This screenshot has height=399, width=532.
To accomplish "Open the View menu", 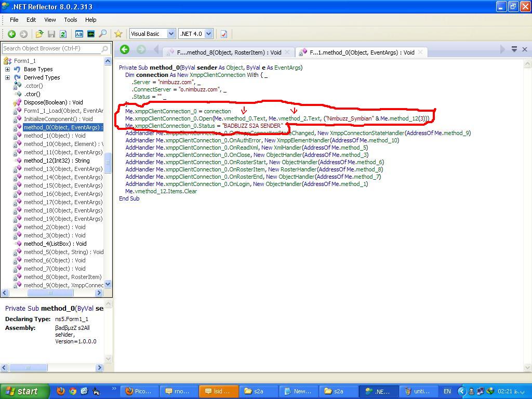I will coord(50,20).
